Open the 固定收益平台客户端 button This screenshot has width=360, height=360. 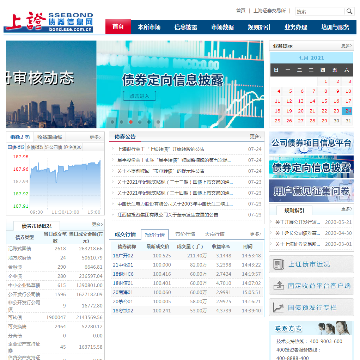click(x=311, y=286)
